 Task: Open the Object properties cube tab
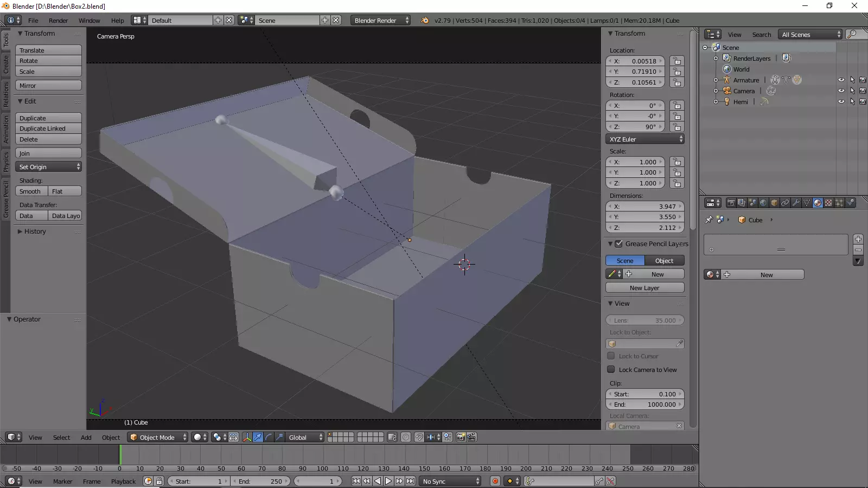point(774,203)
